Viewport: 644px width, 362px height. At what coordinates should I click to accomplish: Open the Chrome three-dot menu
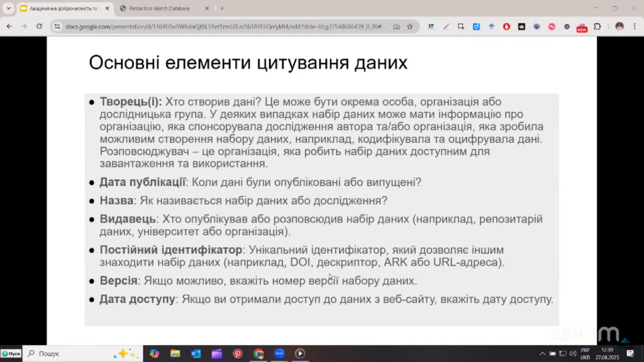(635, 26)
